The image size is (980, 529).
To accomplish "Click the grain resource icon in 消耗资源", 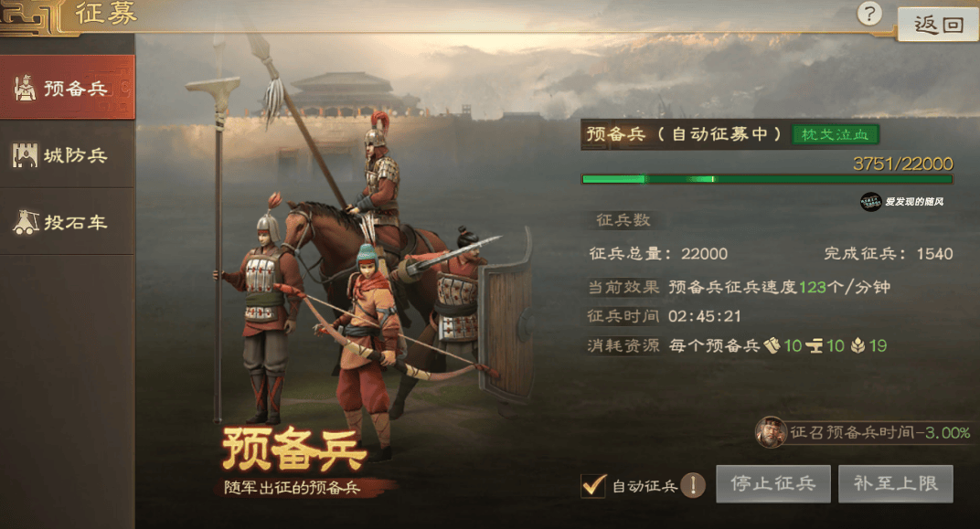I will point(858,345).
